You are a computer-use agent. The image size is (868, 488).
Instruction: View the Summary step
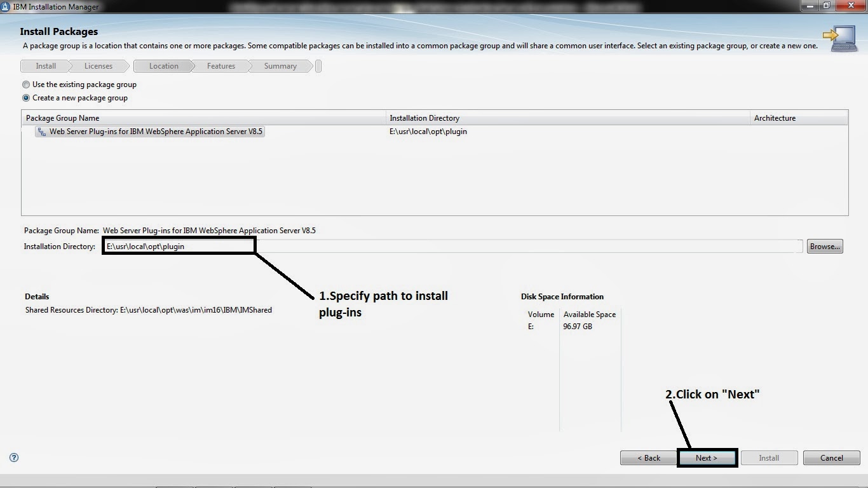[280, 65]
